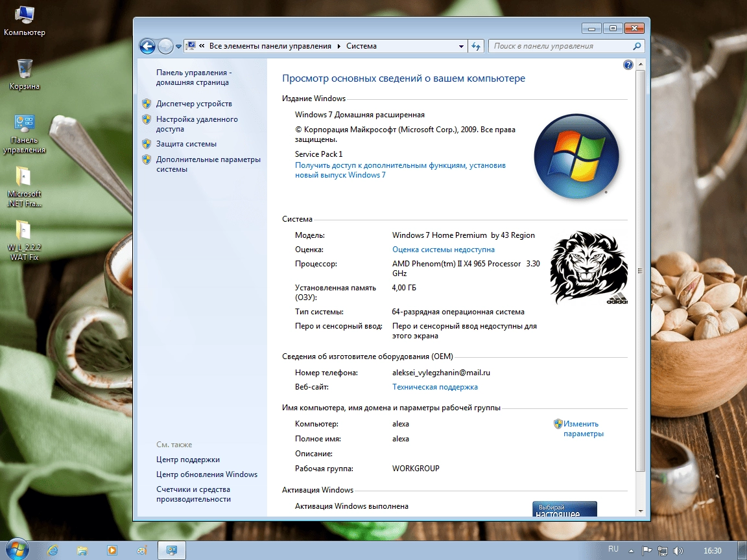Open the Техническая поддержка website link

point(435,387)
